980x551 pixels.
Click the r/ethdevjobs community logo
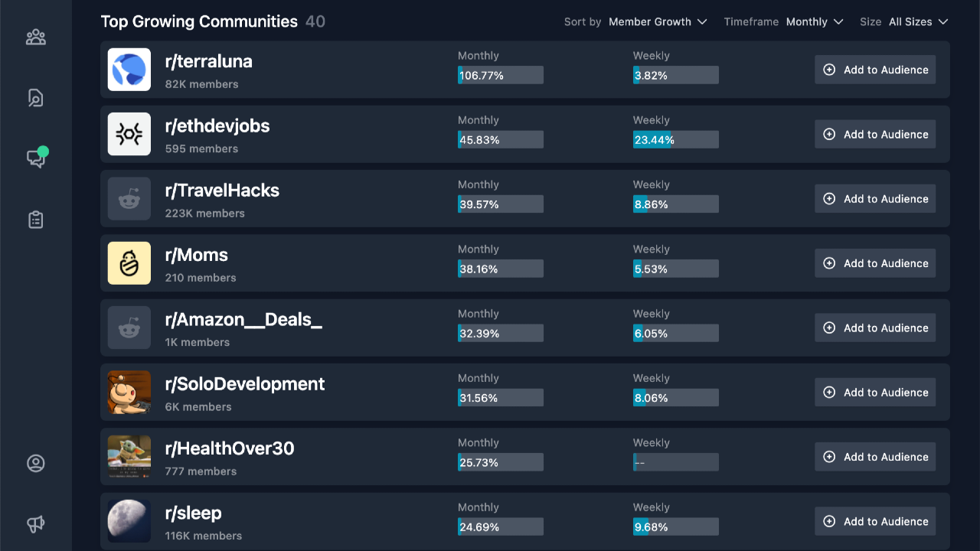pos(129,134)
